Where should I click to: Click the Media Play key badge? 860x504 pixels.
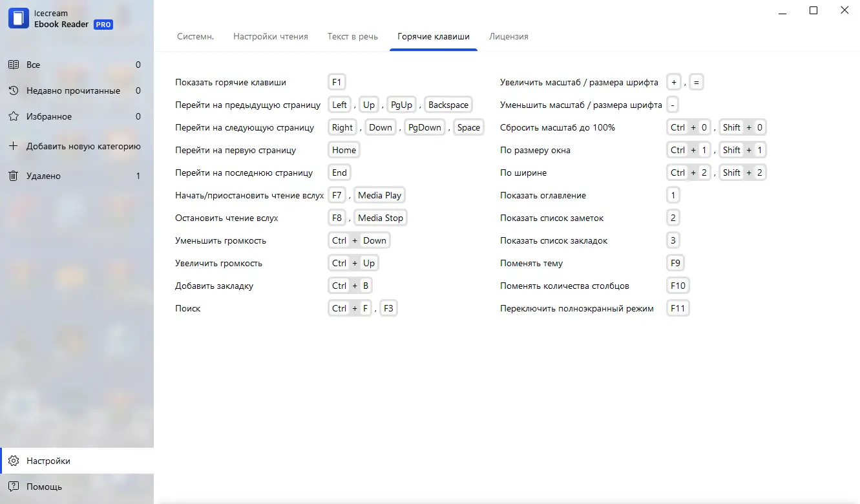(379, 195)
